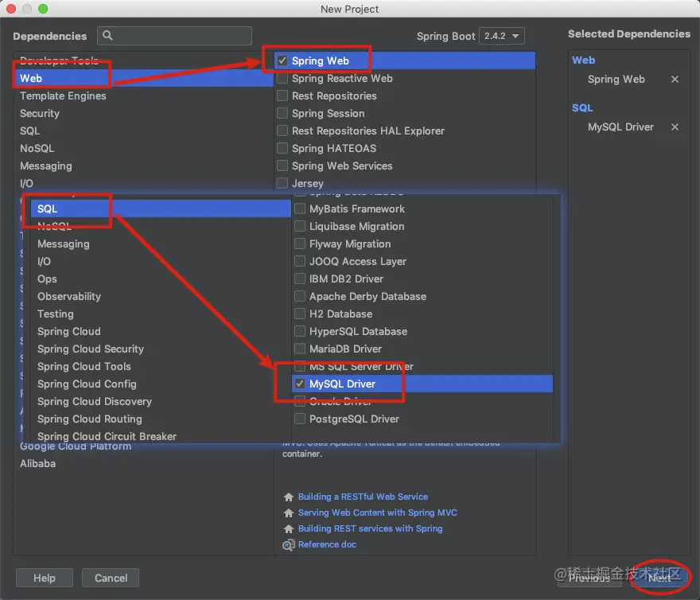
Task: Click home icon beside Building REST services guide
Action: pyautogui.click(x=289, y=528)
